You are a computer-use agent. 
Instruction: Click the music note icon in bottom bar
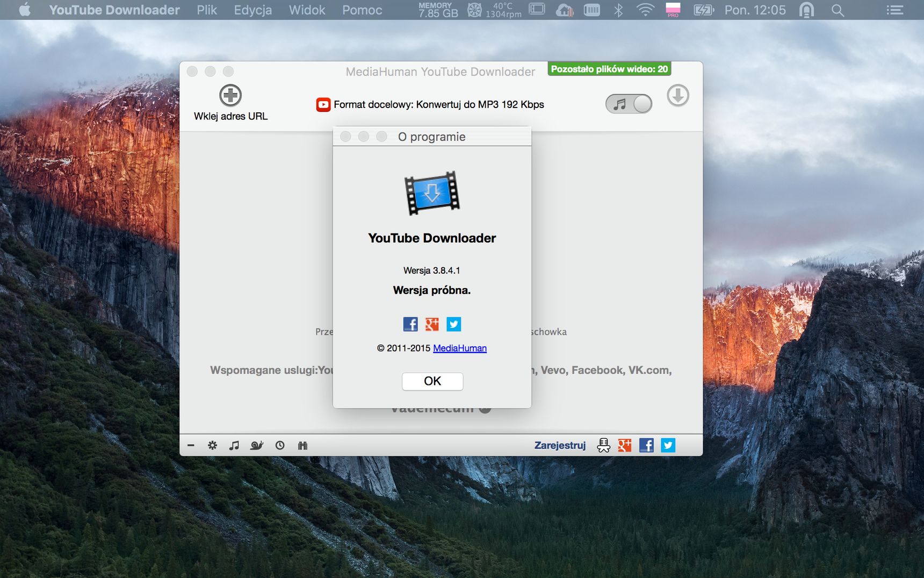coord(234,445)
